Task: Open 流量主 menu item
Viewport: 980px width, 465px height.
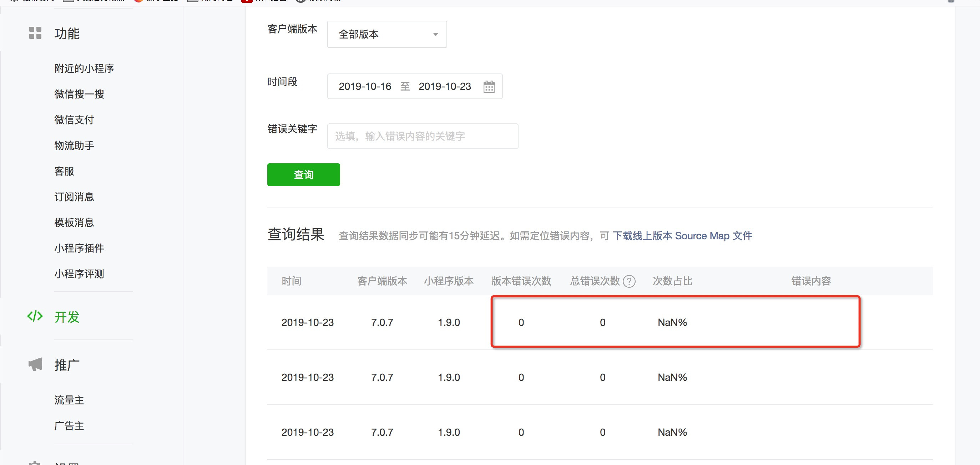Action: pos(69,400)
